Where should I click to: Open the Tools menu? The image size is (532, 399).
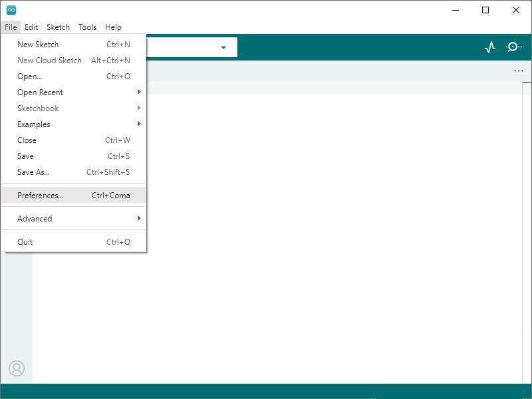(x=87, y=27)
